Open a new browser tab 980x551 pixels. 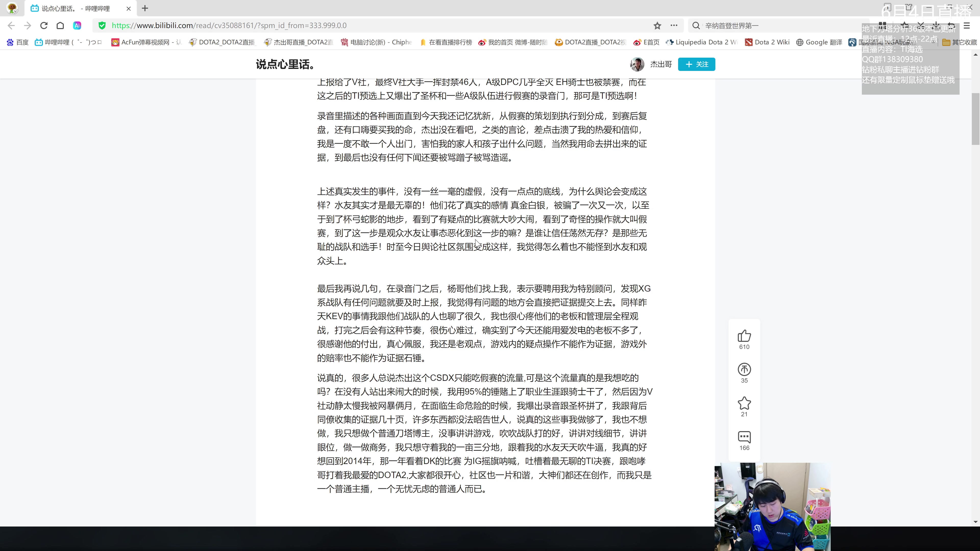(x=145, y=8)
